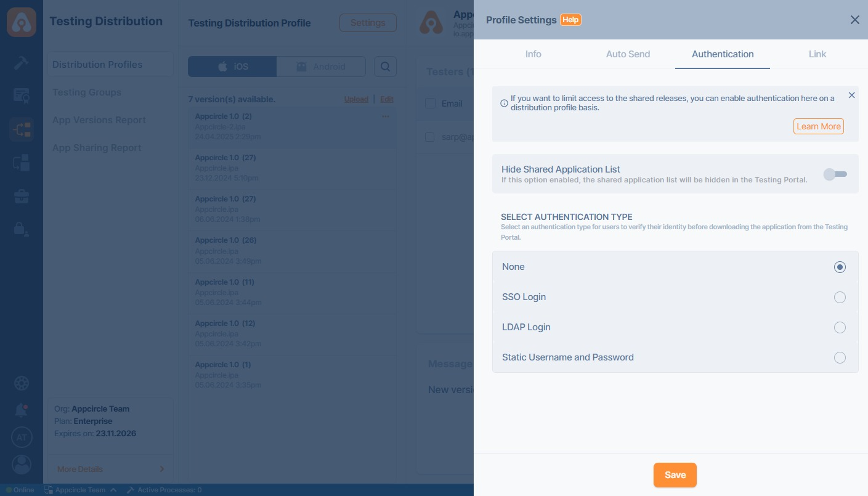Toggle Hide Shared Application List switch
This screenshot has width=868, height=496.
pyautogui.click(x=836, y=174)
